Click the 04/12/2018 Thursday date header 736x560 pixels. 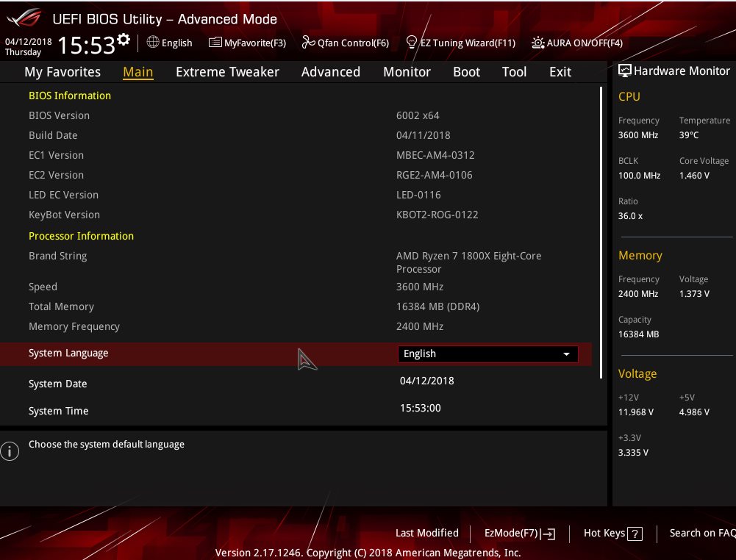(28, 46)
